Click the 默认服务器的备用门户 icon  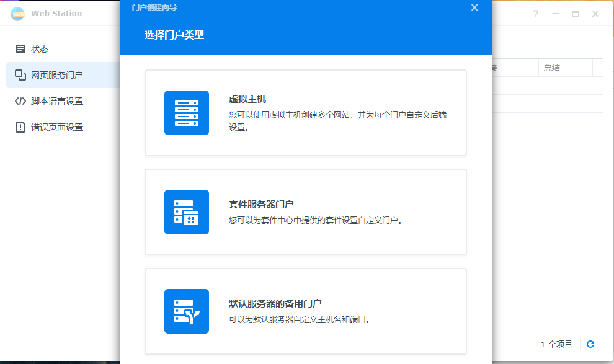tap(186, 311)
